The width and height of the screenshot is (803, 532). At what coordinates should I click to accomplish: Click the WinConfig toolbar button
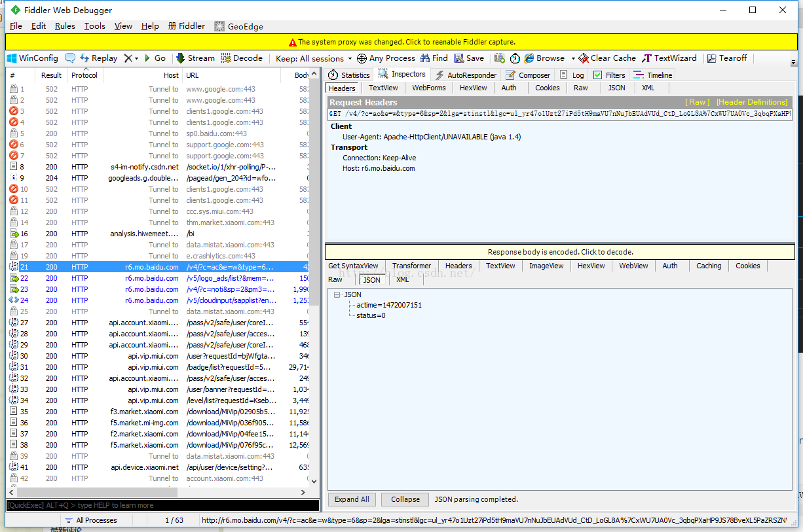click(x=33, y=58)
